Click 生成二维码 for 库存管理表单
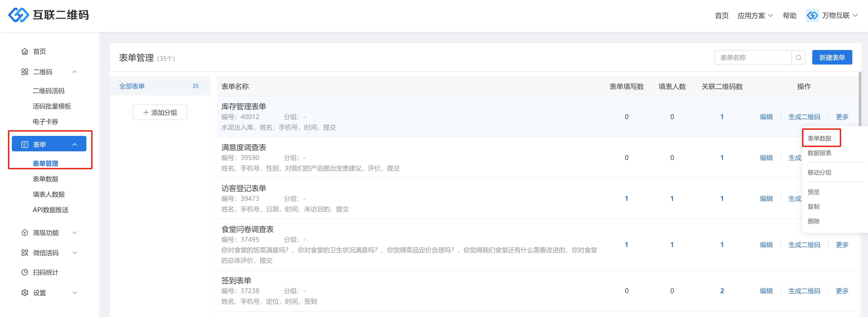 coord(804,117)
